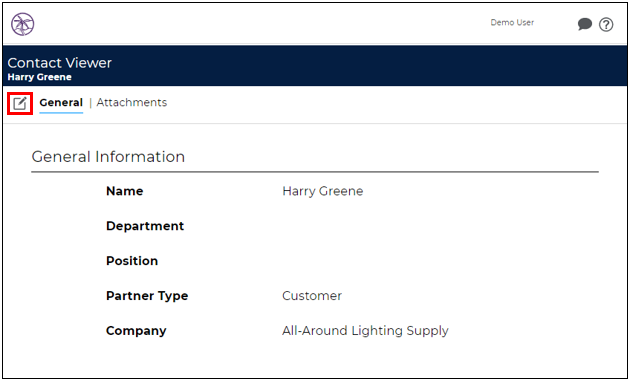
Task: Click the empty Department value area
Action: point(439,226)
